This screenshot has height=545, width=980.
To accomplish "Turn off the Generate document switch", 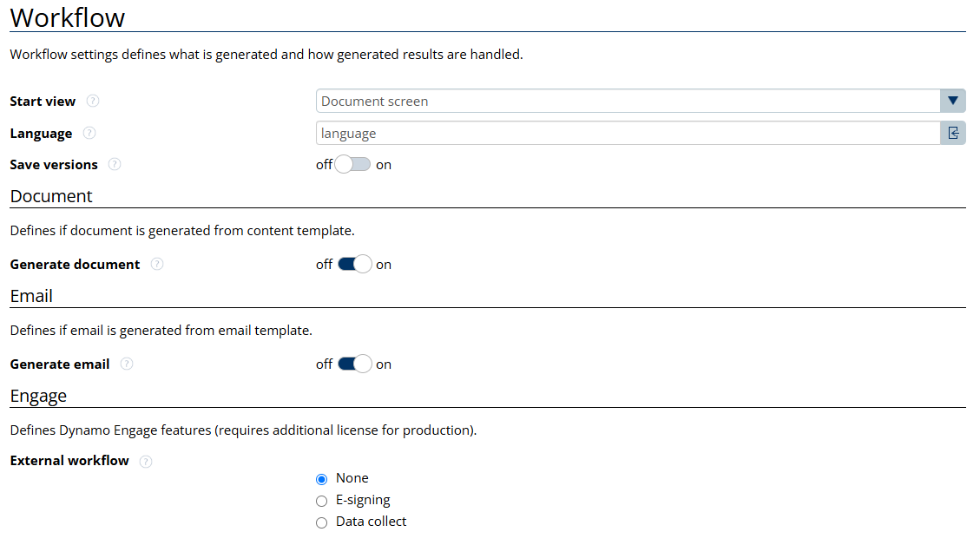I will coord(354,265).
